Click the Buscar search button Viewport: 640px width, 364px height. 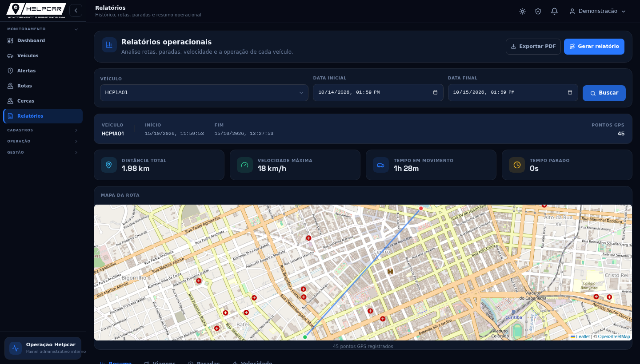pyautogui.click(x=604, y=93)
